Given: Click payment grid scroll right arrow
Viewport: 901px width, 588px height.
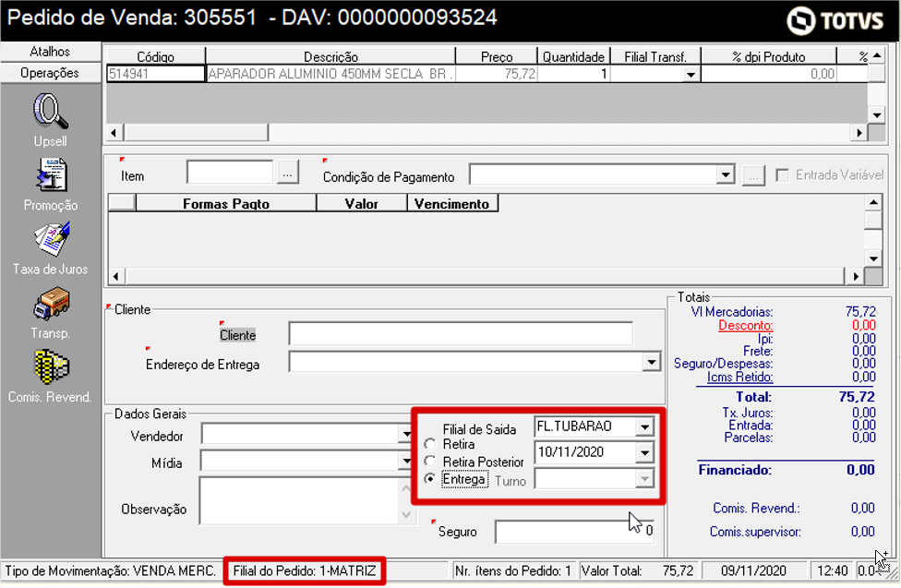Looking at the screenshot, I should tap(856, 277).
